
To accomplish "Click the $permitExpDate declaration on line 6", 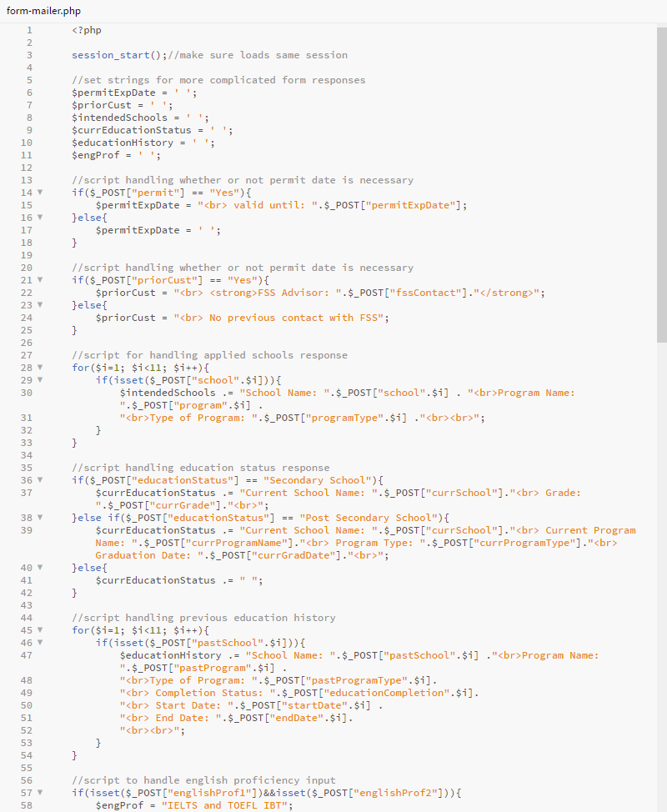I will (x=134, y=93).
